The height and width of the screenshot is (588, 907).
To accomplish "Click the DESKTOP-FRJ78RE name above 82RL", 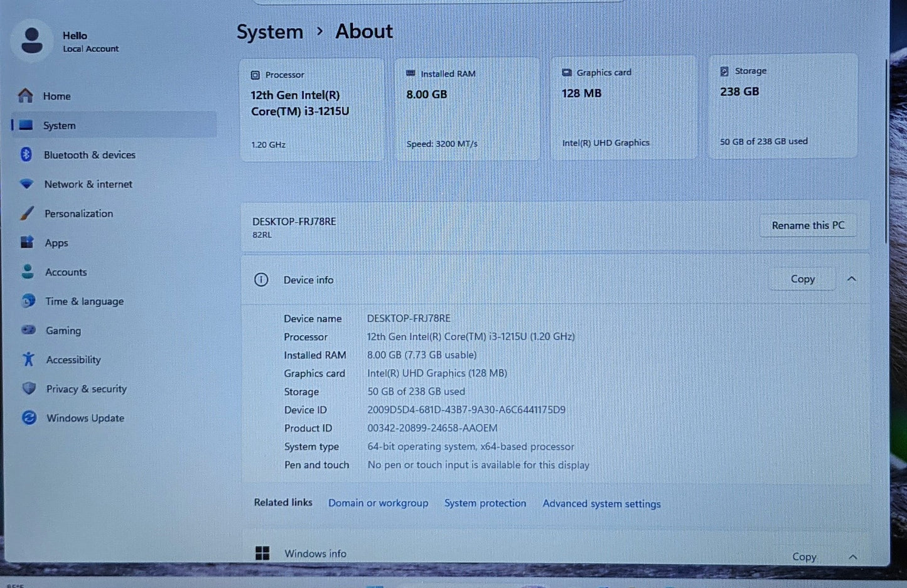I will 294,222.
